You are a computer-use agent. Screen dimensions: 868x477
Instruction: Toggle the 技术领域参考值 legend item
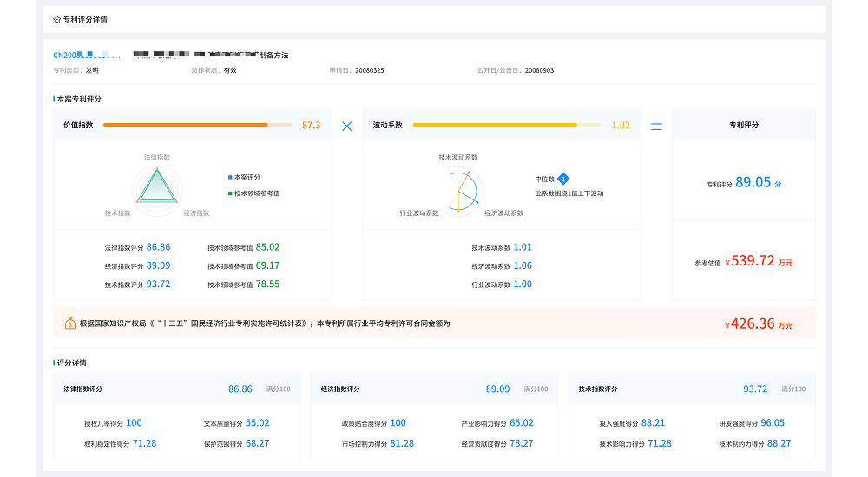(x=254, y=193)
